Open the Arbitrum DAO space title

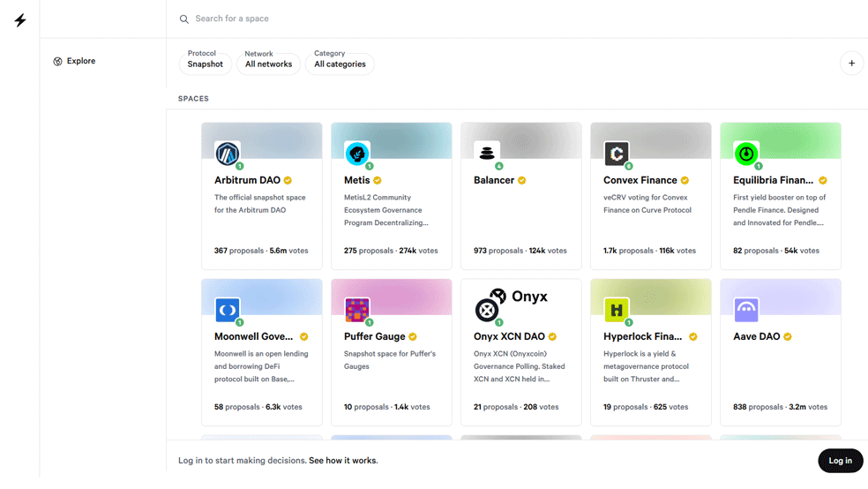point(248,181)
